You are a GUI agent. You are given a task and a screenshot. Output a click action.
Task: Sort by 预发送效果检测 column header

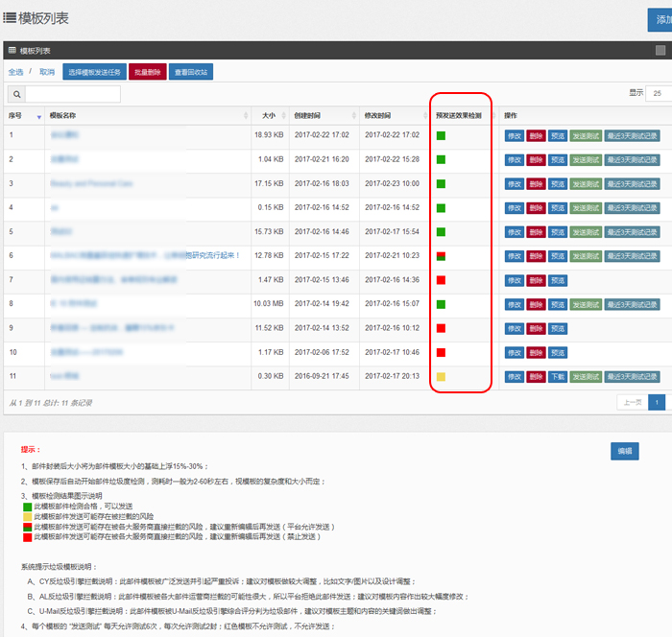(463, 115)
